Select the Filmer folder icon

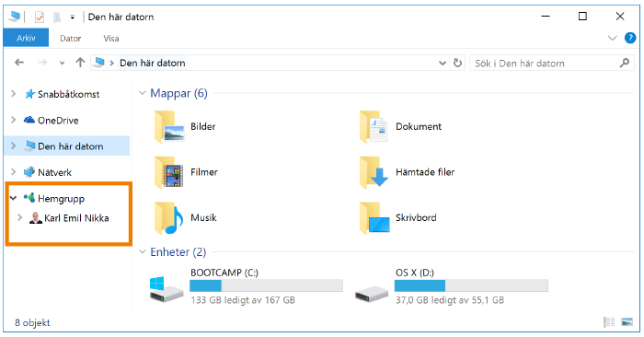click(168, 172)
